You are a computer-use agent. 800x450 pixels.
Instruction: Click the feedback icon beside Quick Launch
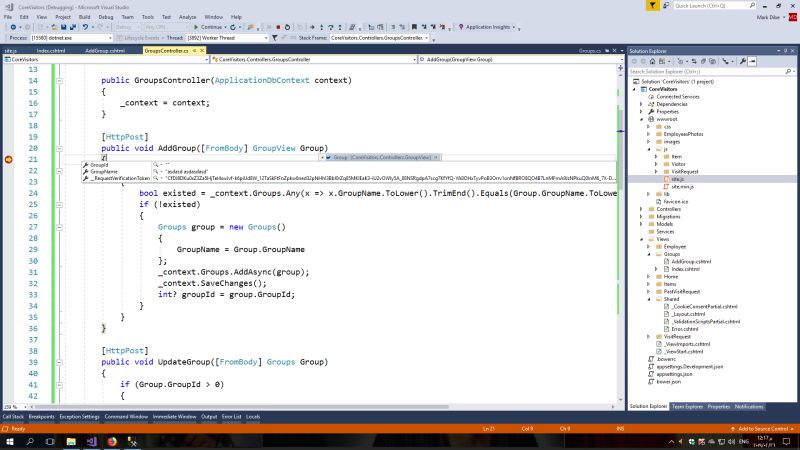pos(666,6)
